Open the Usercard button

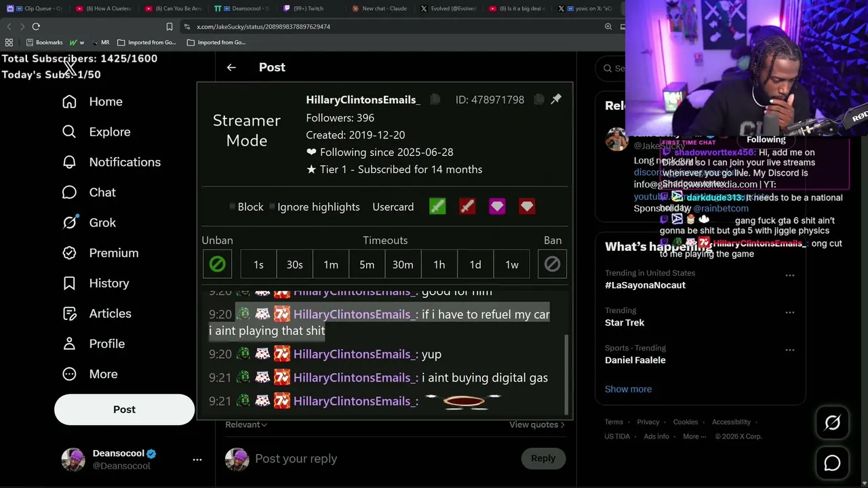click(393, 207)
